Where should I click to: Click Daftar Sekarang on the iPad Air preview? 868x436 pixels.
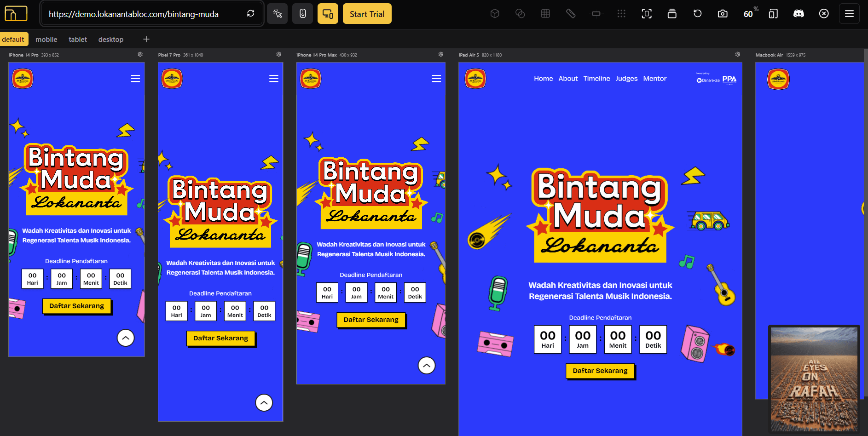point(600,371)
